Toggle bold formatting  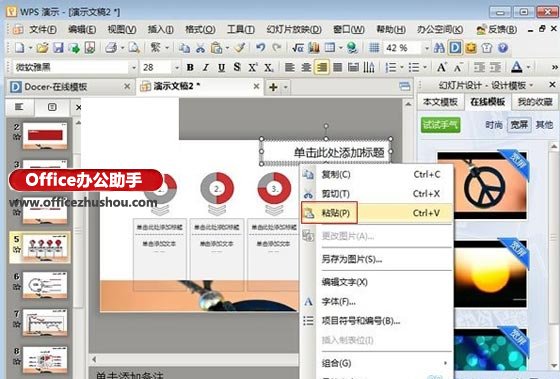tap(190, 67)
